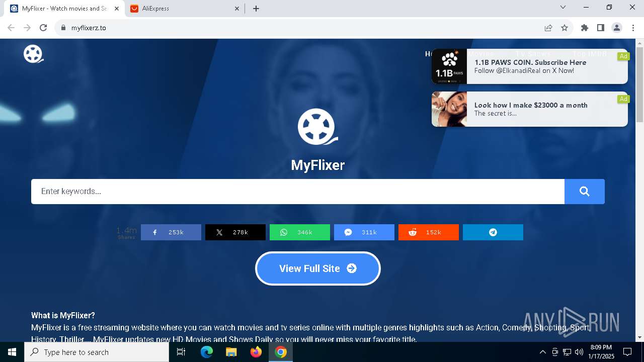The width and height of the screenshot is (644, 362).
Task: Open the $23000 a month ad
Action: (x=530, y=109)
